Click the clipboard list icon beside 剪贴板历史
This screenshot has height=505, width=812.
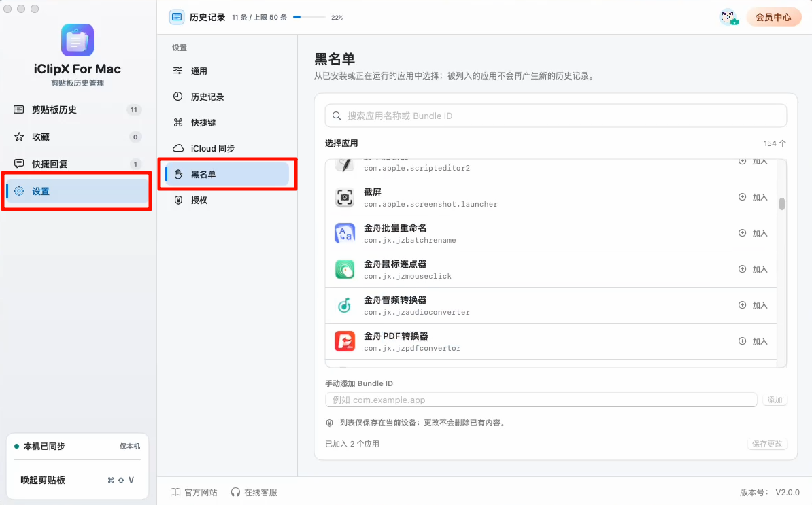pyautogui.click(x=18, y=109)
